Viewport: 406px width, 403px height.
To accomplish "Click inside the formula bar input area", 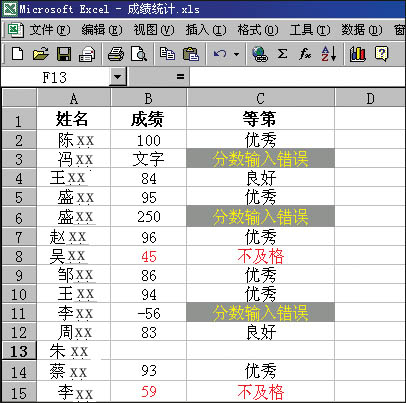I will (x=297, y=77).
